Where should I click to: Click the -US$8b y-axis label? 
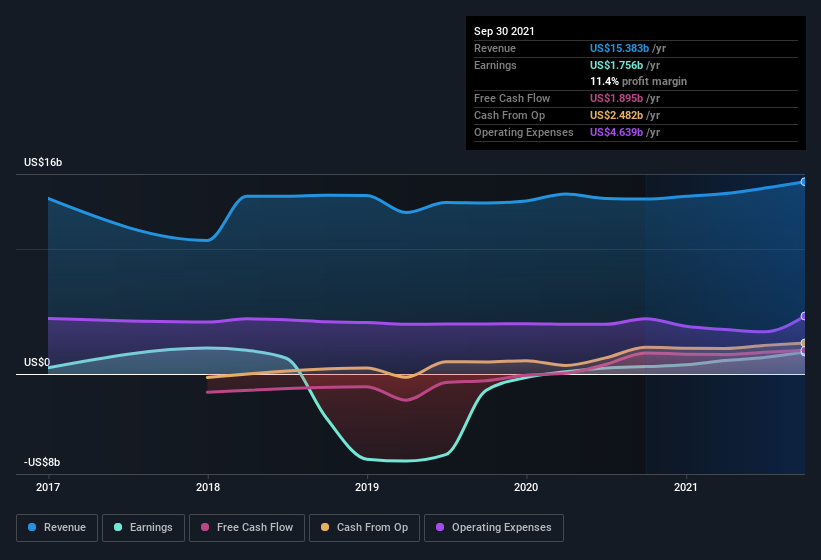pos(42,462)
